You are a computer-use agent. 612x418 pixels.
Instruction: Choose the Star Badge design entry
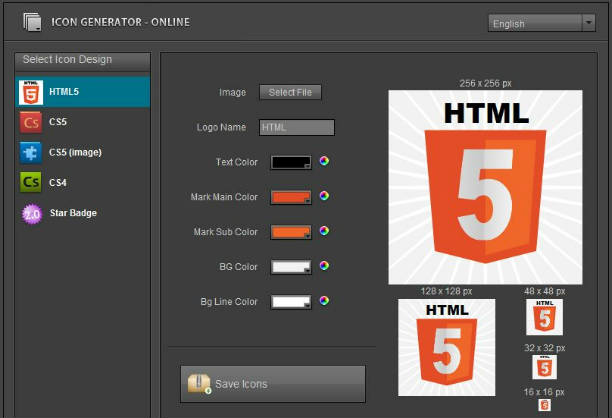pos(82,213)
